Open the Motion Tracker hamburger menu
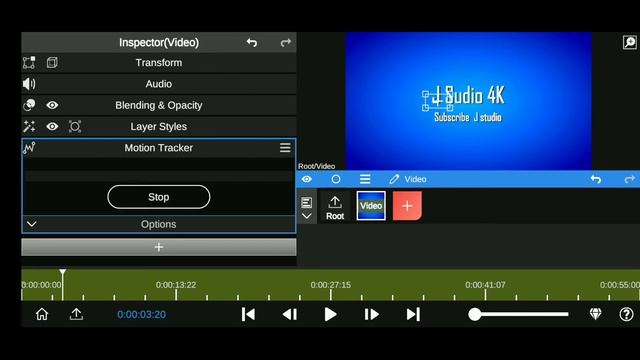 (x=285, y=148)
